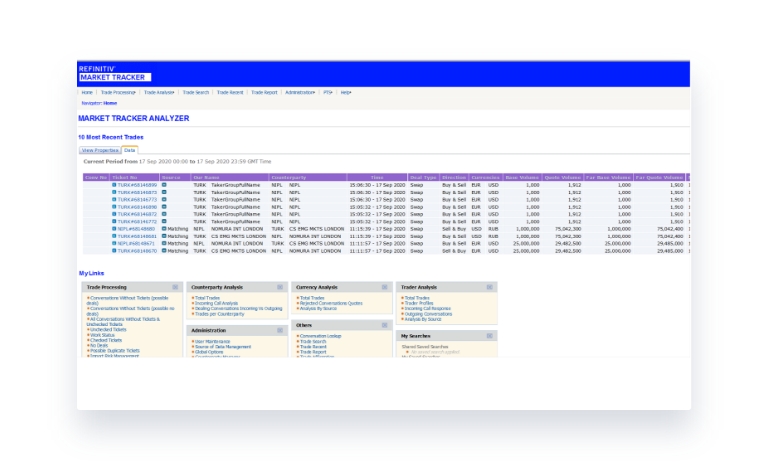768x468 pixels.
Task: Click the Trader Analysis panel collapse icon
Action: coord(489,287)
